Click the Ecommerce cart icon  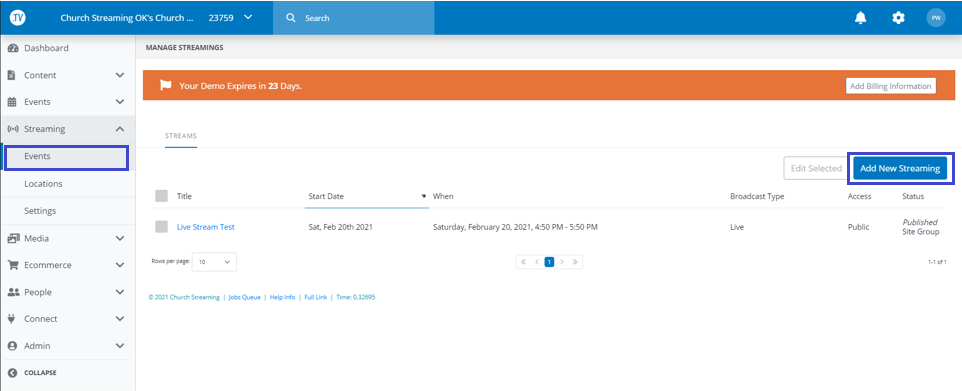tap(13, 265)
